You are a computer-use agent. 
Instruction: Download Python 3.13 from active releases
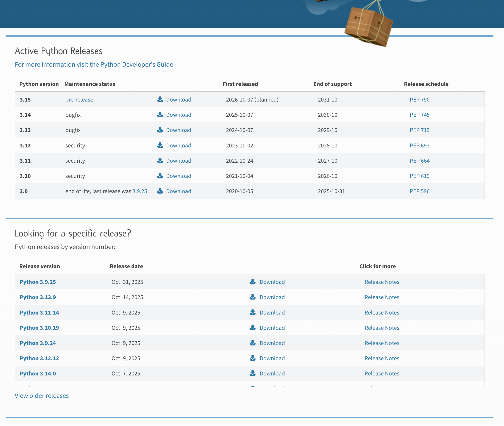point(178,130)
